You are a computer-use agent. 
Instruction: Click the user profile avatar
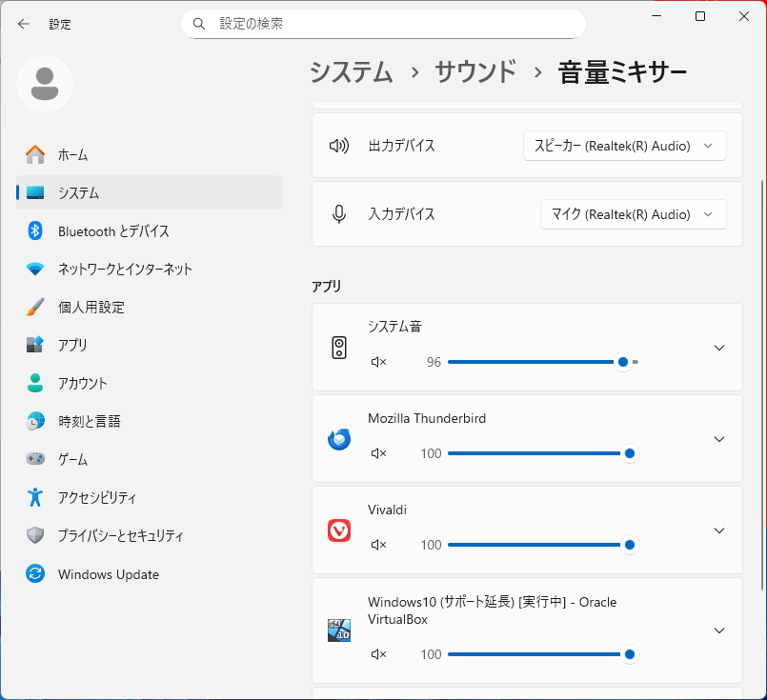point(45,84)
